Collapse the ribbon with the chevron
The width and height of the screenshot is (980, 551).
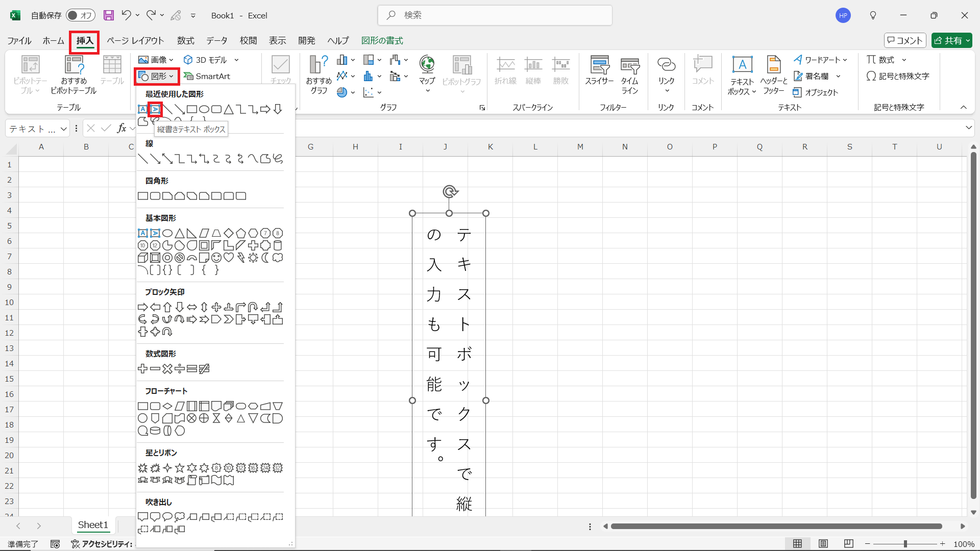click(964, 107)
